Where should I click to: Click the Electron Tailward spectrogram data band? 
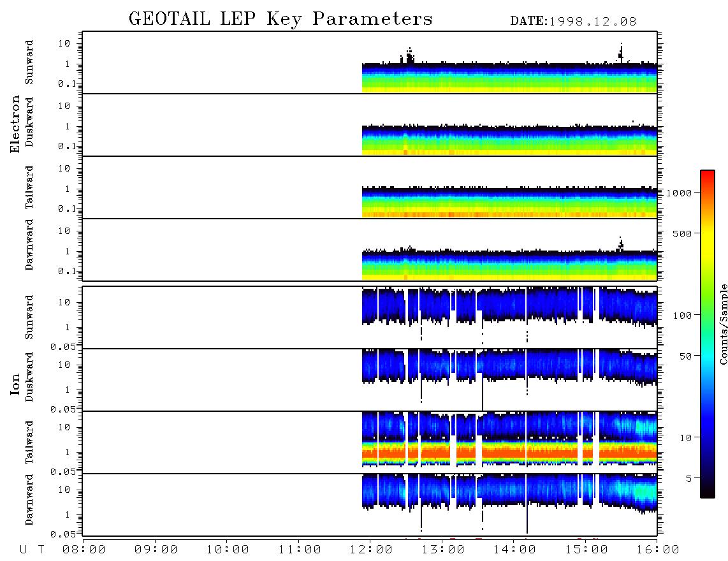click(x=509, y=202)
